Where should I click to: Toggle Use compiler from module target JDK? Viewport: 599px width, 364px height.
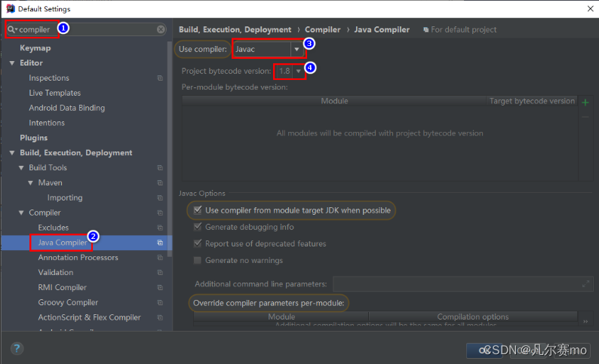[198, 210]
